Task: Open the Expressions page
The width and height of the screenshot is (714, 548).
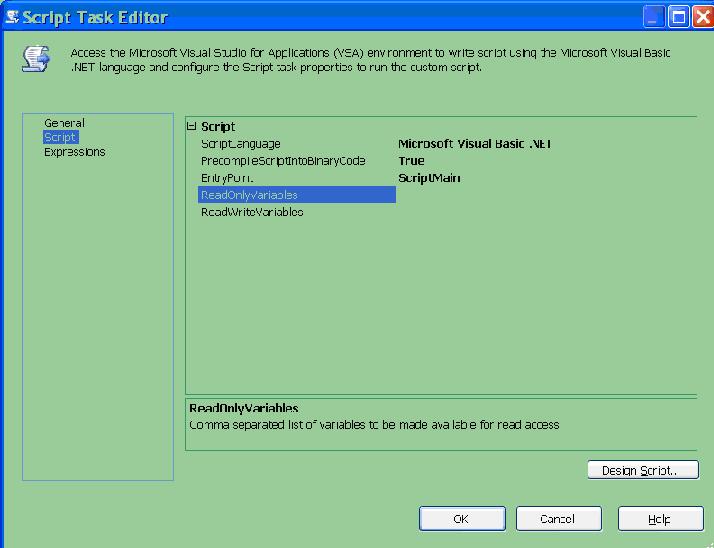Action: [x=75, y=152]
